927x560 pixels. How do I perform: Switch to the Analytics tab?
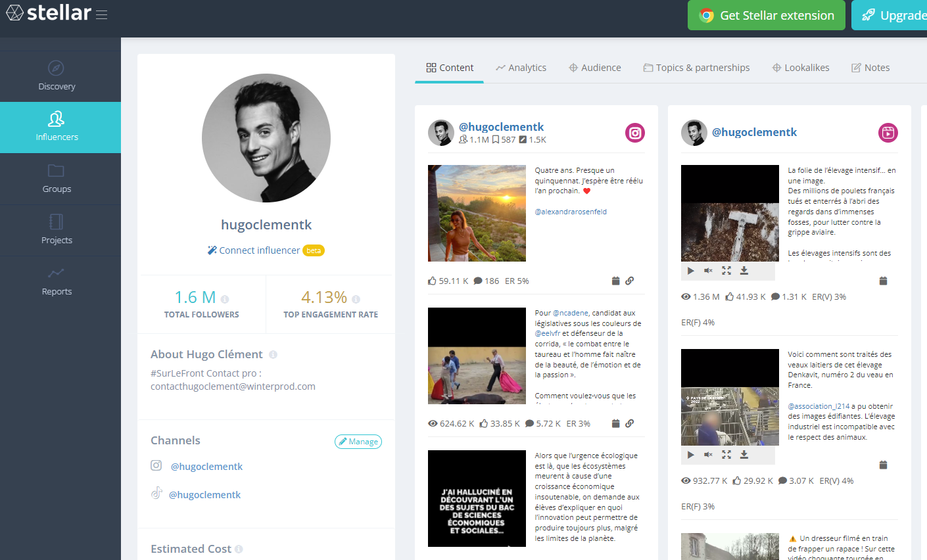(x=521, y=68)
